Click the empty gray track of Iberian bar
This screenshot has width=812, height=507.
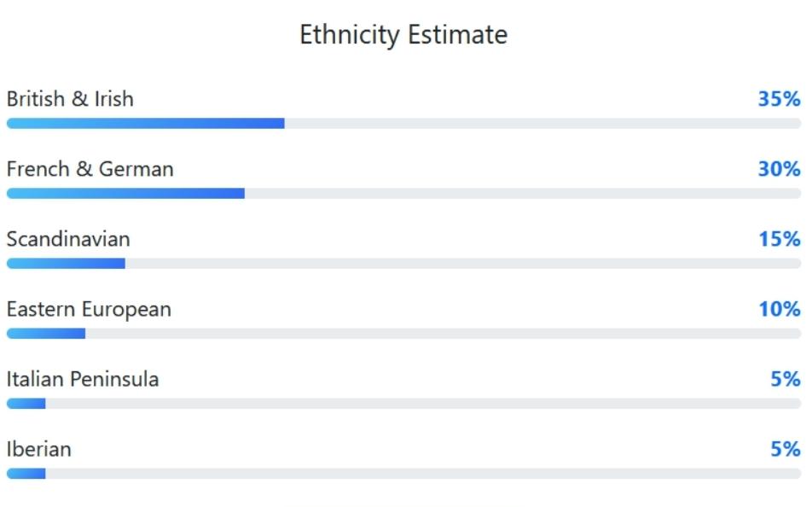point(423,474)
